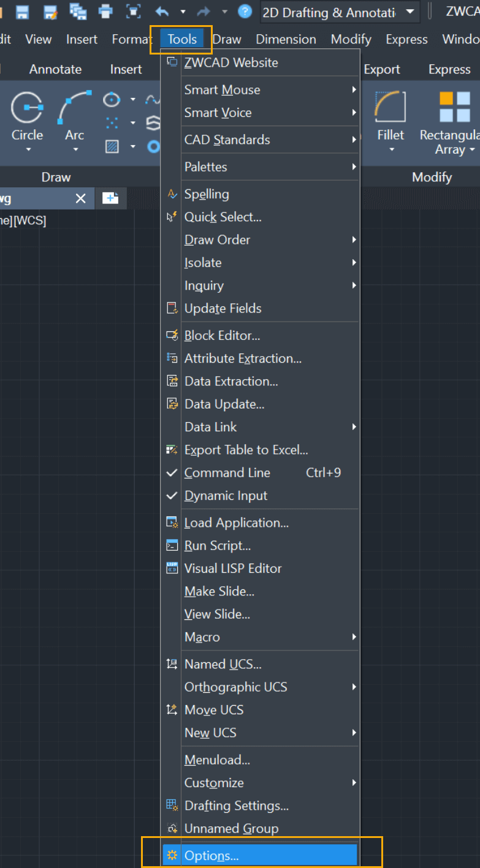480x868 pixels.
Task: Open ZWCAD Website menu entry
Action: (x=260, y=62)
